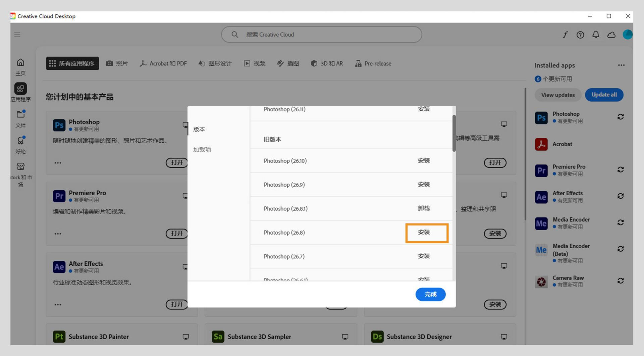Click Substance 3D Painter desktop platform icon

point(185,337)
